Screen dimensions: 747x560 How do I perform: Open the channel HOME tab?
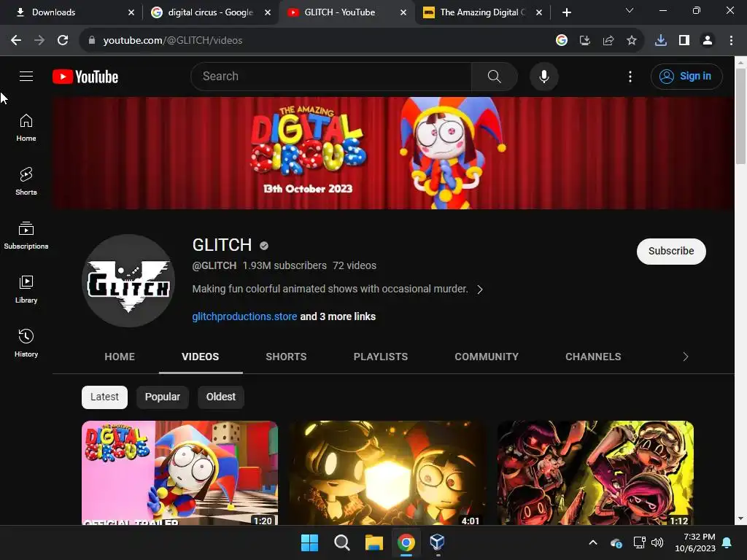pyautogui.click(x=120, y=357)
